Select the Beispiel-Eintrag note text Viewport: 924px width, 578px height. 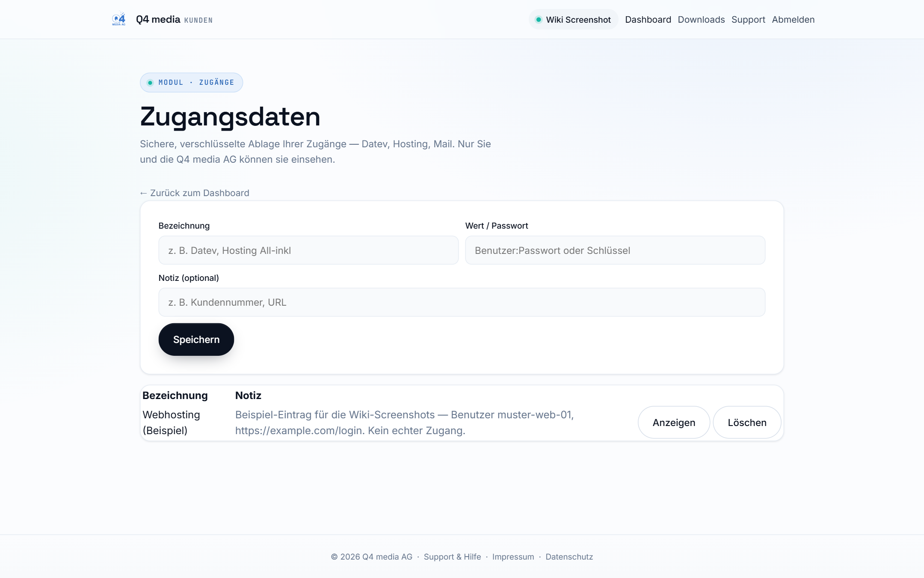[404, 423]
